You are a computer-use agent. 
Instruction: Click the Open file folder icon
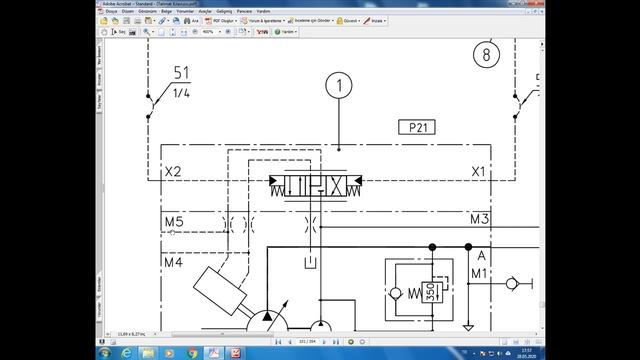tap(104, 21)
